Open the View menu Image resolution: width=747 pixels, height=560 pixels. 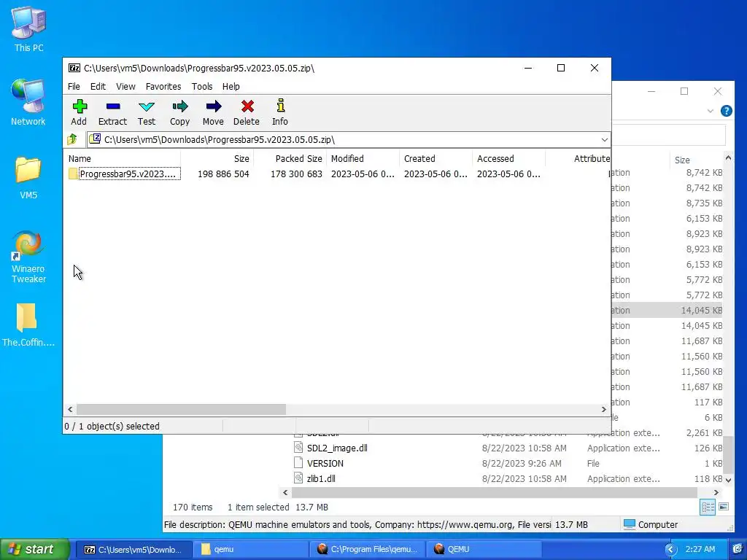(x=125, y=87)
